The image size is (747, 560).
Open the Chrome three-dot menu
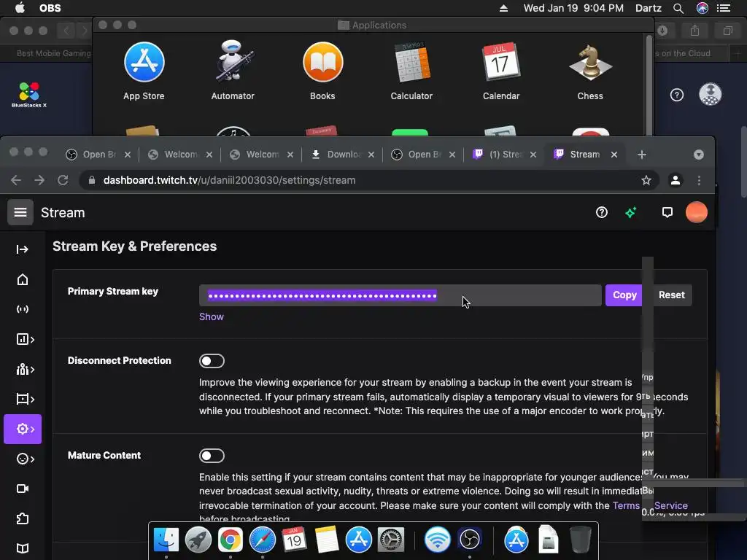699,180
